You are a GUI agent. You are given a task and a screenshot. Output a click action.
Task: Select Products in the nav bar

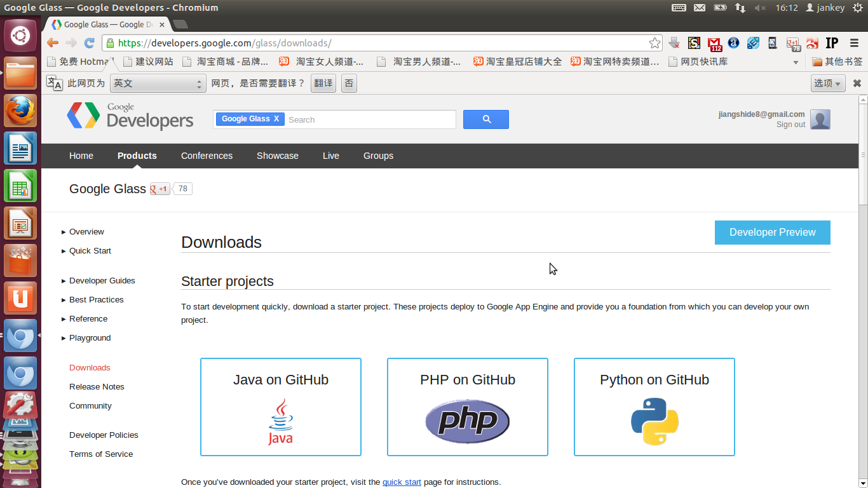[x=137, y=156]
